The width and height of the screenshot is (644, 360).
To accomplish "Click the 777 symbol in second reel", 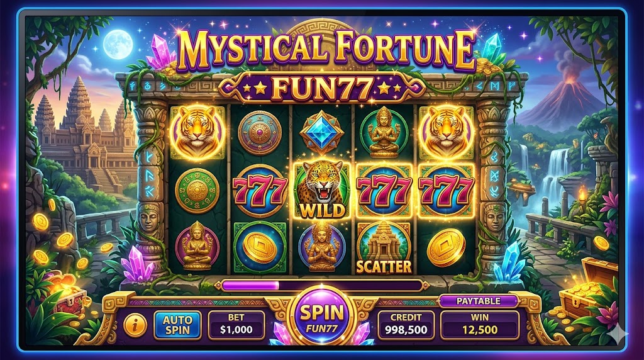I will pyautogui.click(x=260, y=190).
